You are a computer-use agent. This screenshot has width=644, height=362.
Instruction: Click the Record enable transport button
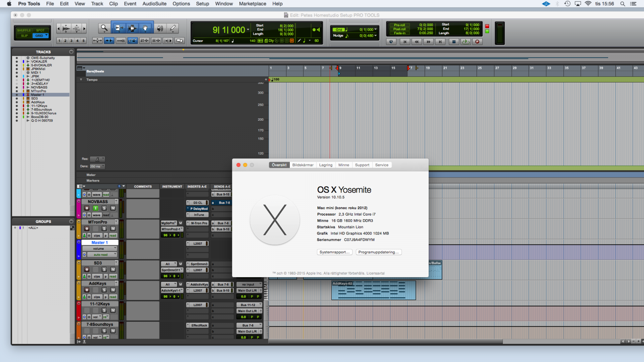pyautogui.click(x=477, y=41)
